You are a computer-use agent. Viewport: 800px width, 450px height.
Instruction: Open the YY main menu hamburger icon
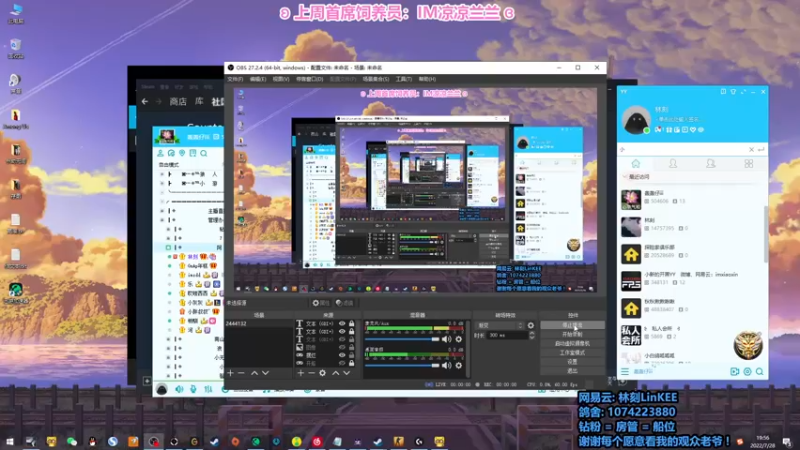click(x=625, y=371)
